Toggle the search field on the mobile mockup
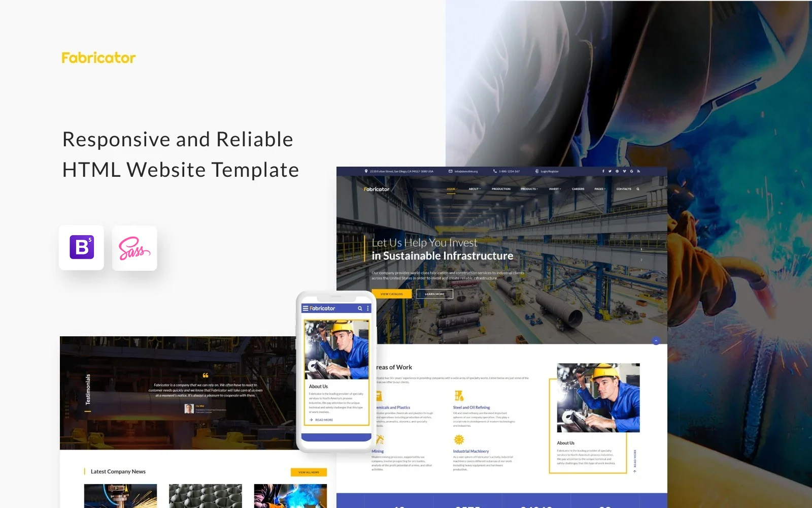This screenshot has height=508, width=812. pyautogui.click(x=360, y=308)
